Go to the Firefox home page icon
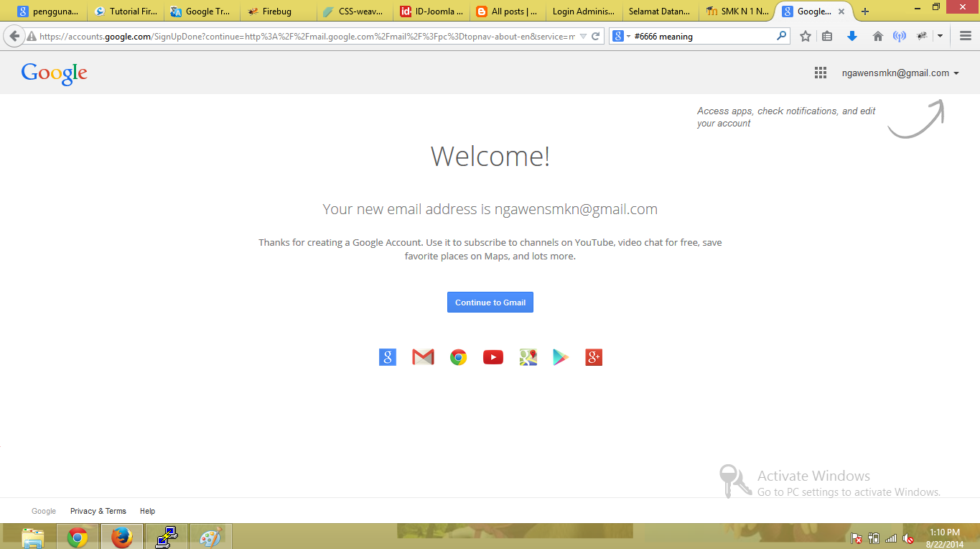This screenshot has height=549, width=980. pyautogui.click(x=877, y=36)
